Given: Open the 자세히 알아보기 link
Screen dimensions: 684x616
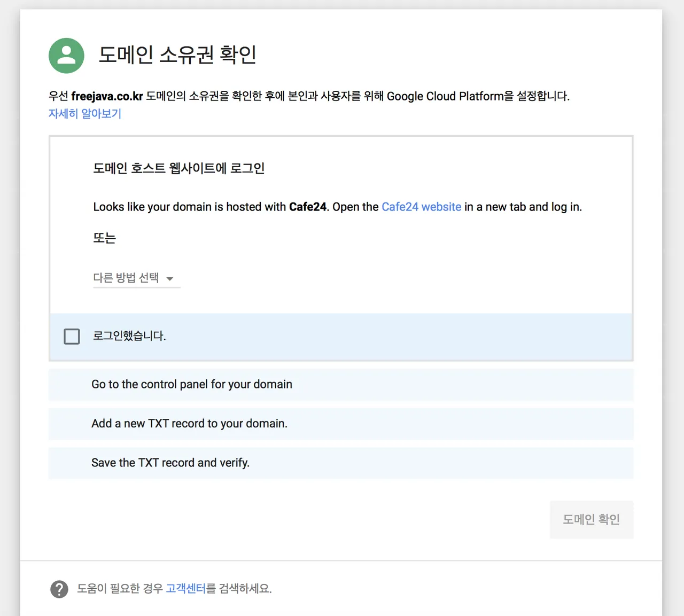Looking at the screenshot, I should coord(85,114).
